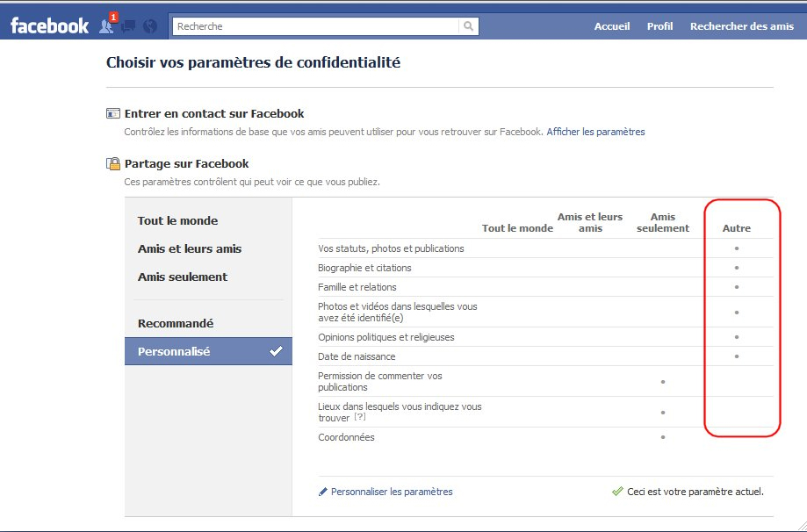Choose the Amis seulement privacy preset
807x532 pixels.
[x=182, y=277]
